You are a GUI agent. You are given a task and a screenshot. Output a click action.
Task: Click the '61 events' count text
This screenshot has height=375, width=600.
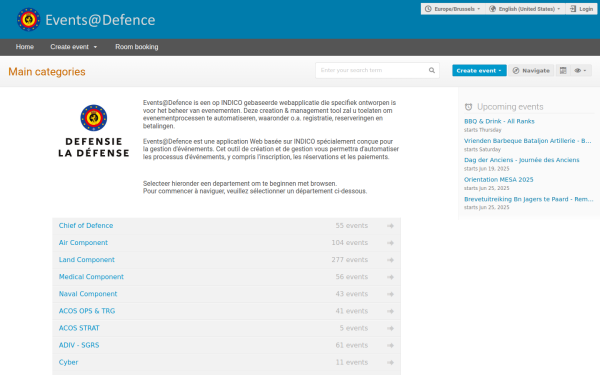coord(352,345)
